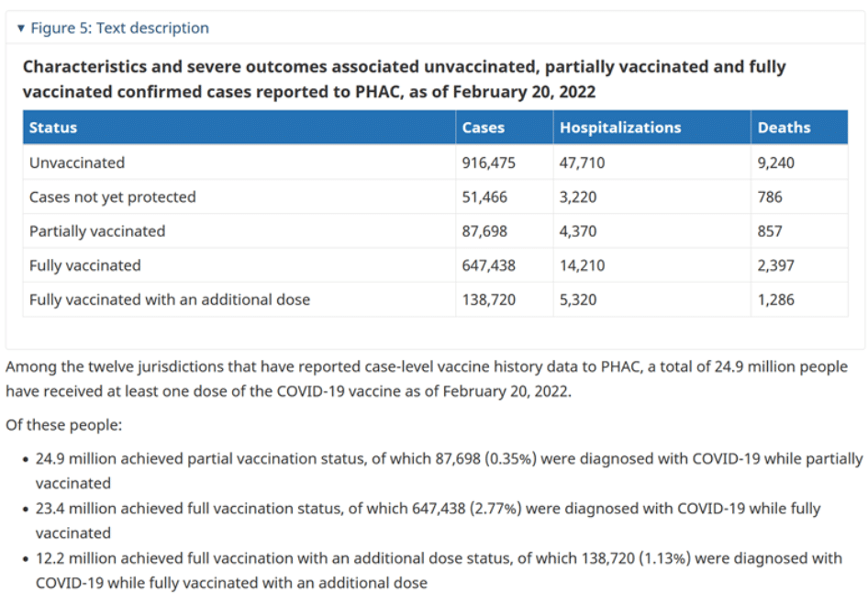
Task: Click the 12.2 million additional dose bullet
Action: click(439, 558)
